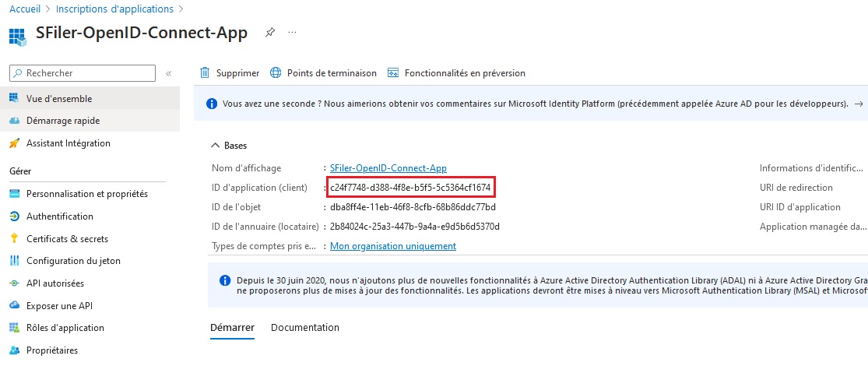The image size is (868, 366).
Task: Click the SFiler-OpenID-Connect-App page title
Action: (x=142, y=32)
